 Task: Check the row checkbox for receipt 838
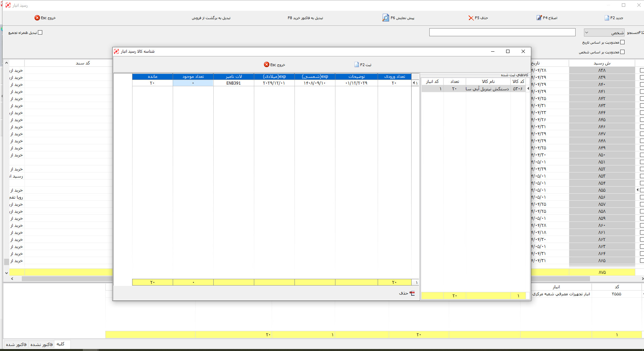pos(642,70)
